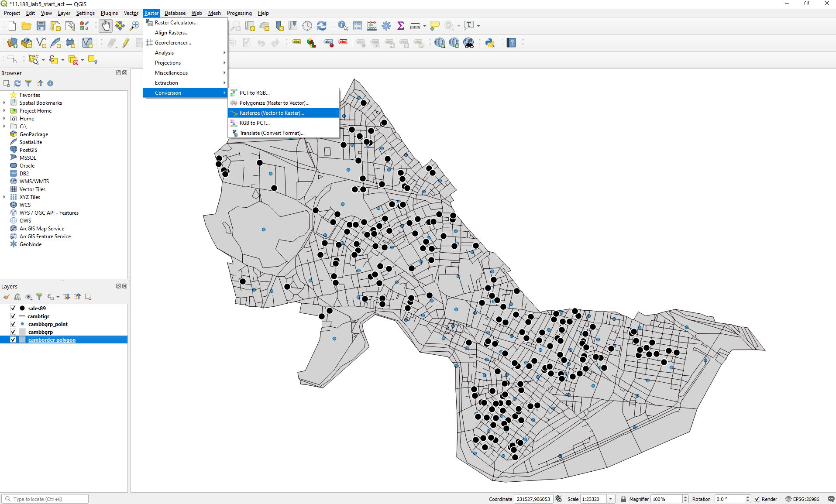This screenshot has width=836, height=504.
Task: Expand the XYZ Tiles browser node
Action: click(4, 197)
